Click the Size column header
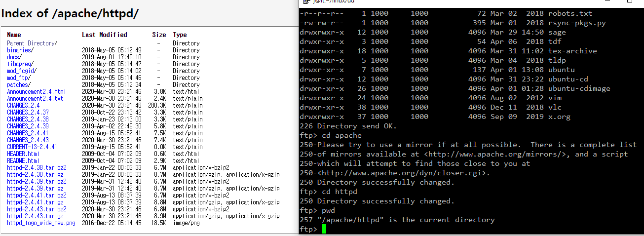The height and width of the screenshot is (236, 644). tap(159, 35)
